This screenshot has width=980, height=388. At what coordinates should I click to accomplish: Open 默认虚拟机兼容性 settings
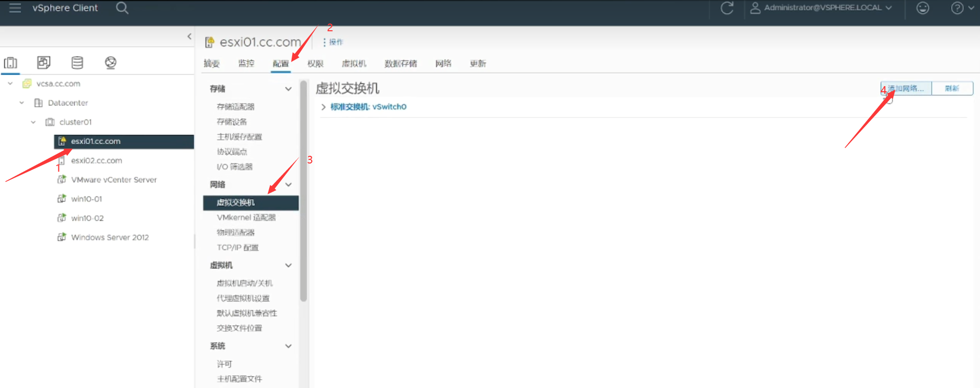tap(247, 313)
